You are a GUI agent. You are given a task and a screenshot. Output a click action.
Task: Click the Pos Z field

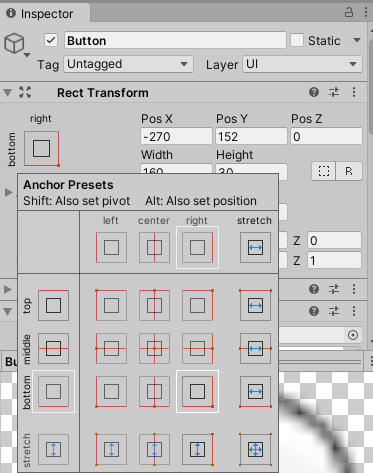326,136
